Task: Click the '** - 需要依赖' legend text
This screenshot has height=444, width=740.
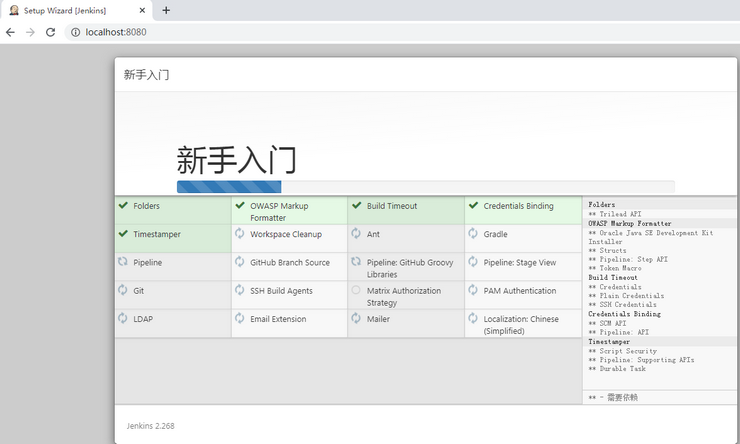Action: click(613, 397)
